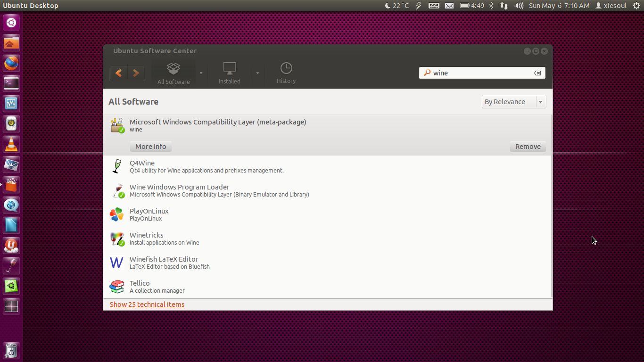Viewport: 644px width, 362px height.
Task: Open the Trash in the launcher
Action: click(x=11, y=351)
